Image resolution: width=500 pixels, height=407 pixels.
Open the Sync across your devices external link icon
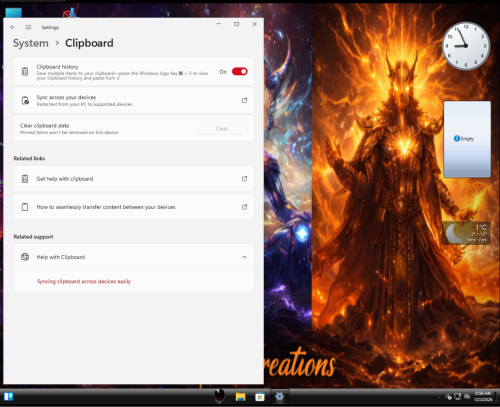point(244,100)
